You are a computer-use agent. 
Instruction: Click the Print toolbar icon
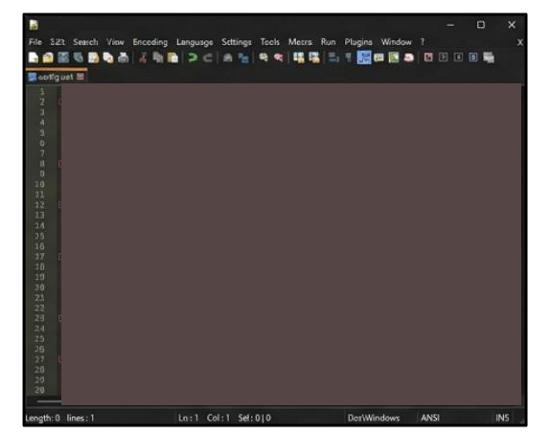[x=123, y=58]
